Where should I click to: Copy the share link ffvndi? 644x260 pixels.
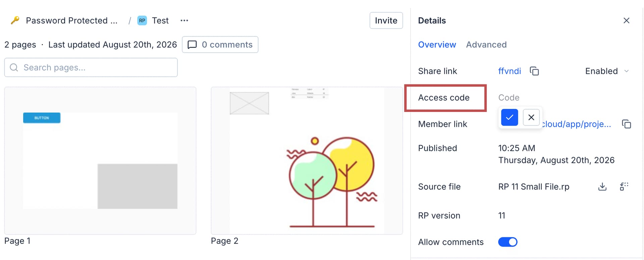tap(534, 71)
